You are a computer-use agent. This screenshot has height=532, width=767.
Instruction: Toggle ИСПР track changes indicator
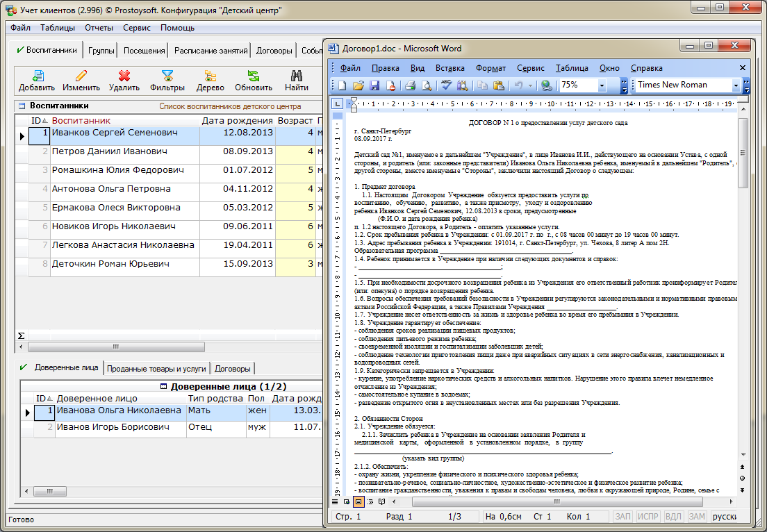coord(648,517)
